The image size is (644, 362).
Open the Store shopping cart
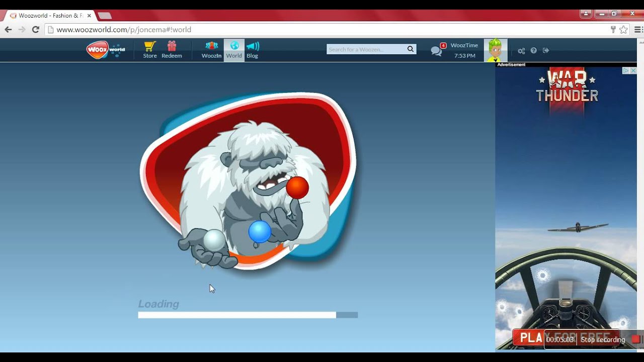[150, 50]
